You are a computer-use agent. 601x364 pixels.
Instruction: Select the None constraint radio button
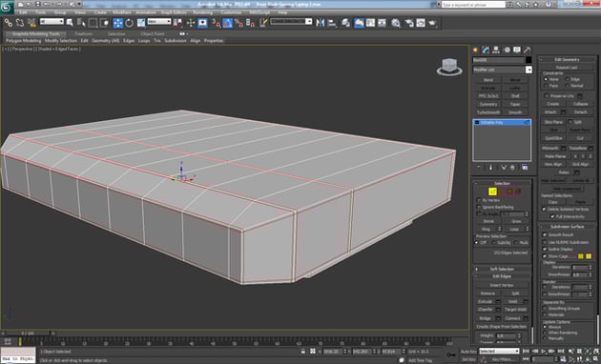(546, 79)
